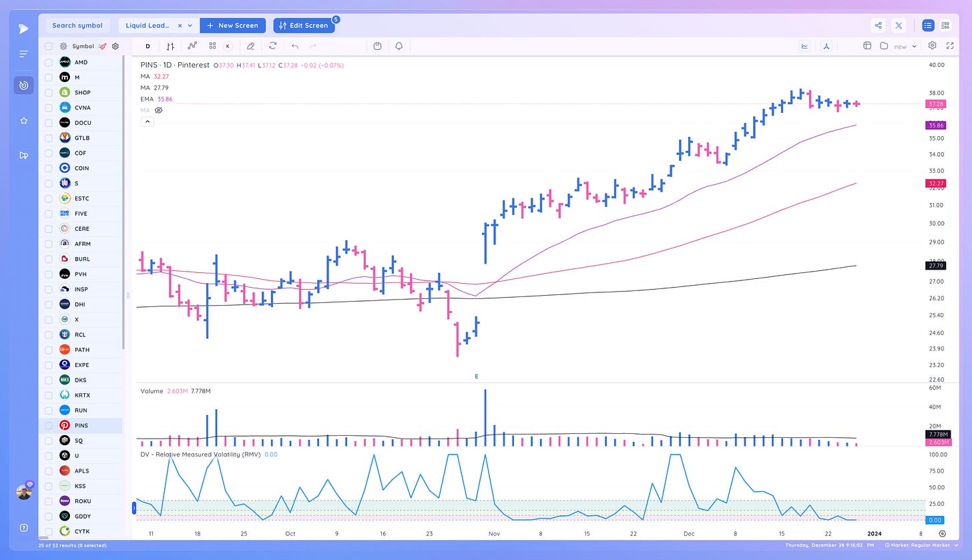Click the share icon at top right

[x=879, y=25]
